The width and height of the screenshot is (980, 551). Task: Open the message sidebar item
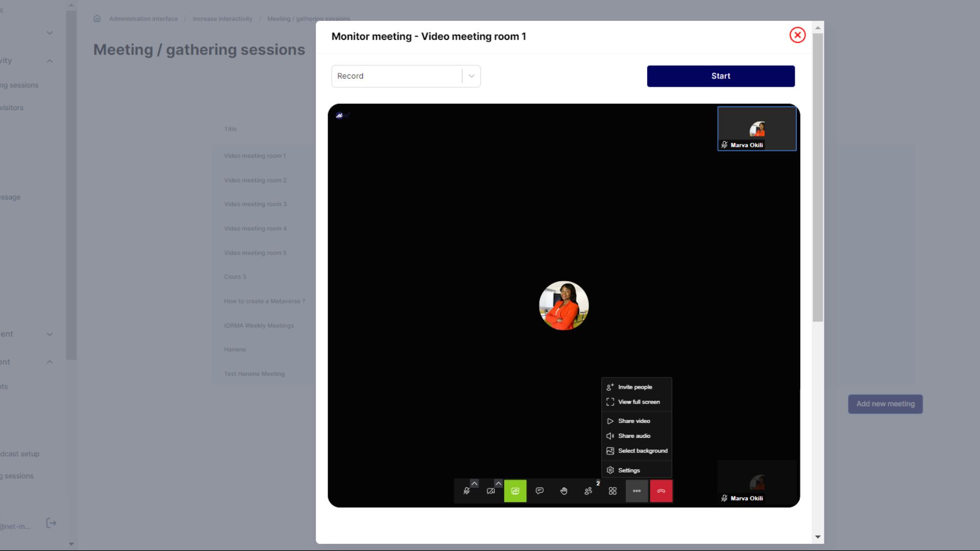10,197
